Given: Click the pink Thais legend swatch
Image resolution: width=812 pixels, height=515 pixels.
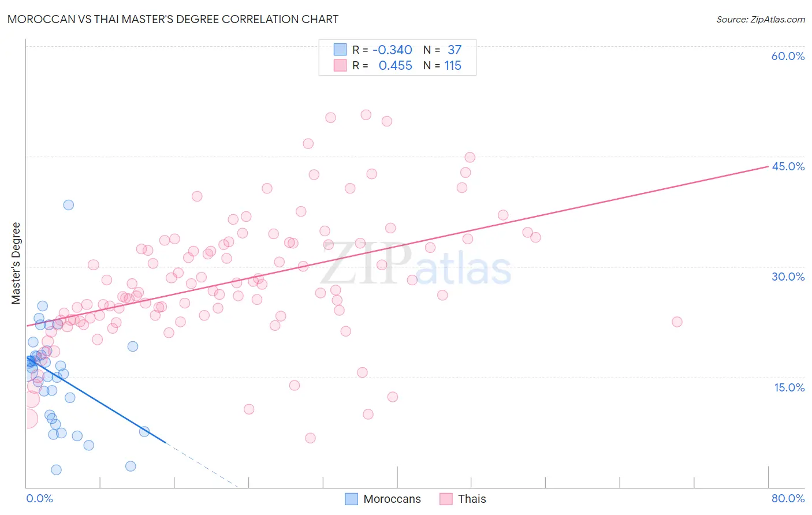Looking at the screenshot, I should (x=446, y=499).
